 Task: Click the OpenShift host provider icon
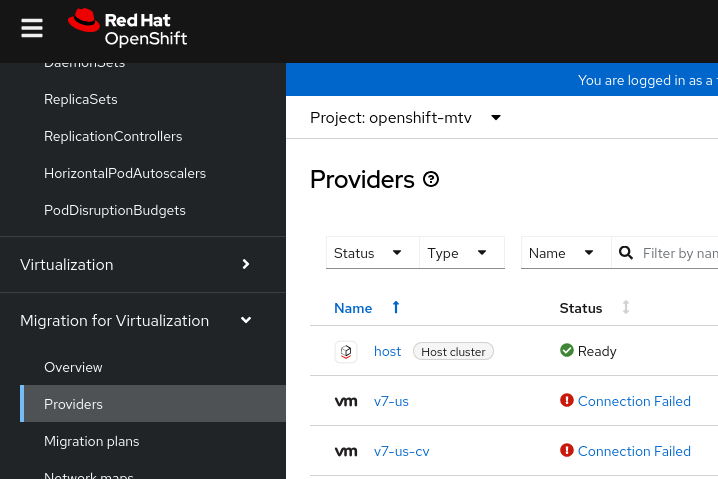pos(346,351)
